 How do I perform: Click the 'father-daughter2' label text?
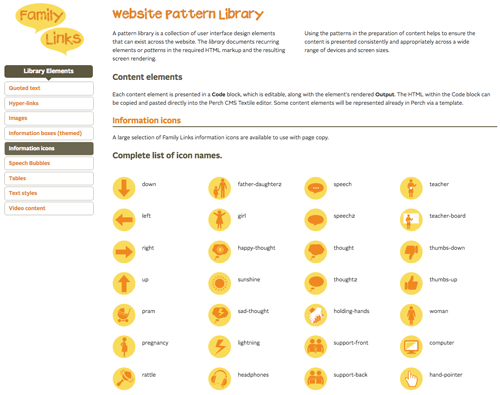coord(259,184)
